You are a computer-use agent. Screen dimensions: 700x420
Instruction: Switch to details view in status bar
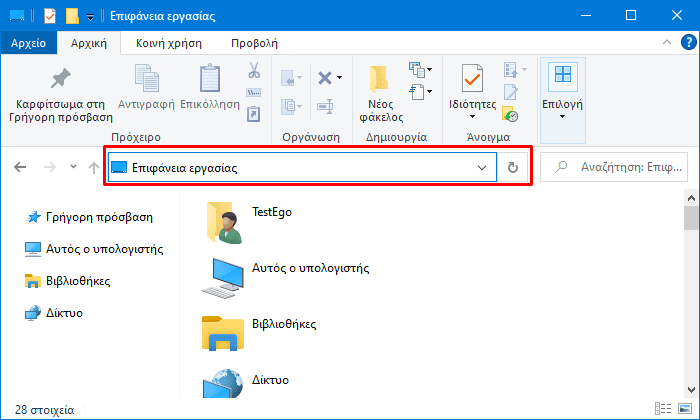[x=663, y=408]
